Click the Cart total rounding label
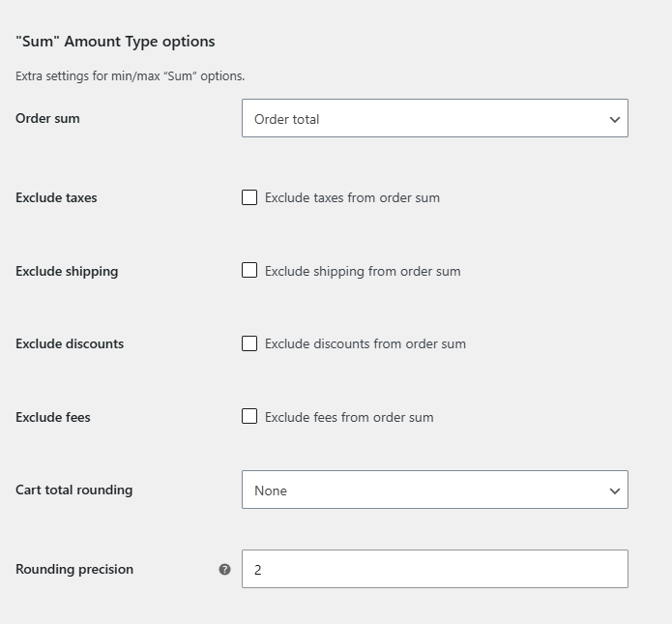 click(x=74, y=490)
